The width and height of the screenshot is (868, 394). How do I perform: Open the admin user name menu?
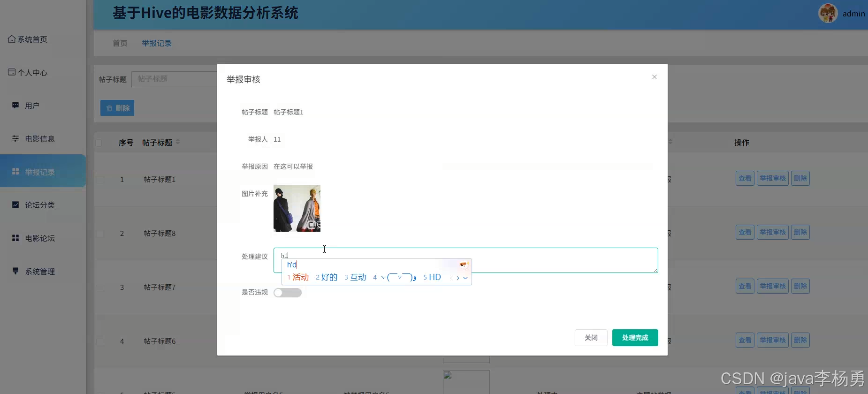(x=853, y=14)
